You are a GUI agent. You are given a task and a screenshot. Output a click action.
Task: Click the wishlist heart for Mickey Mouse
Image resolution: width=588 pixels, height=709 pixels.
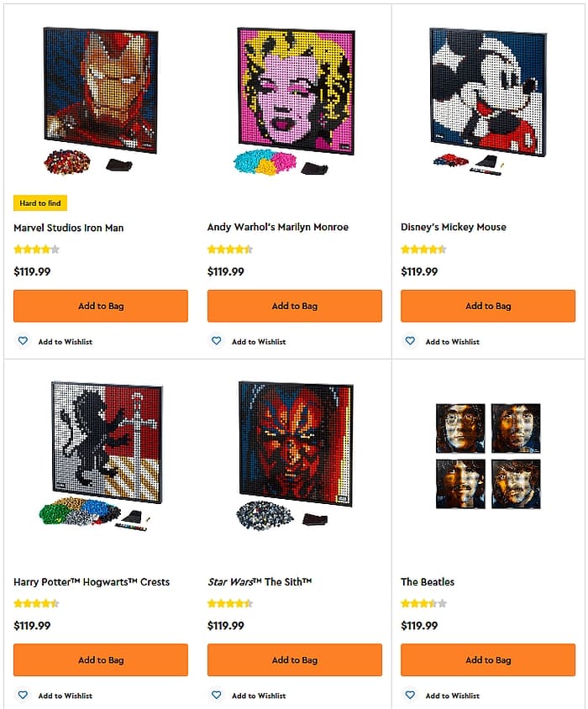[x=410, y=340]
